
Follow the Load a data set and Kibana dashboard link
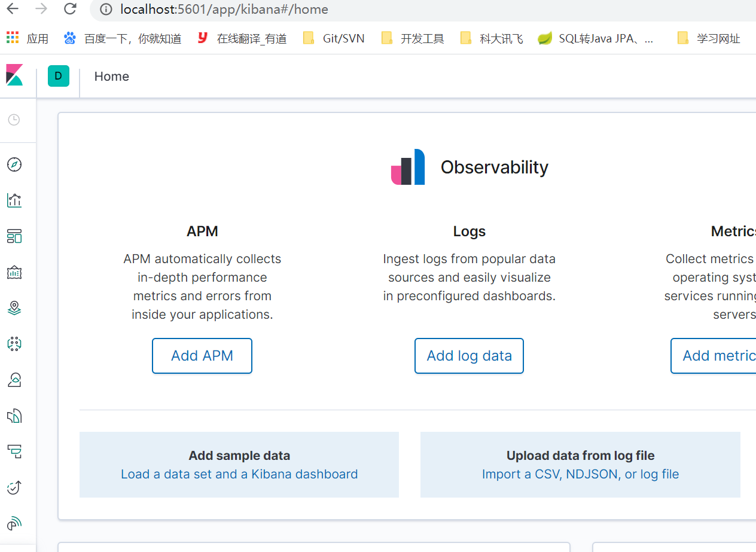tap(239, 474)
